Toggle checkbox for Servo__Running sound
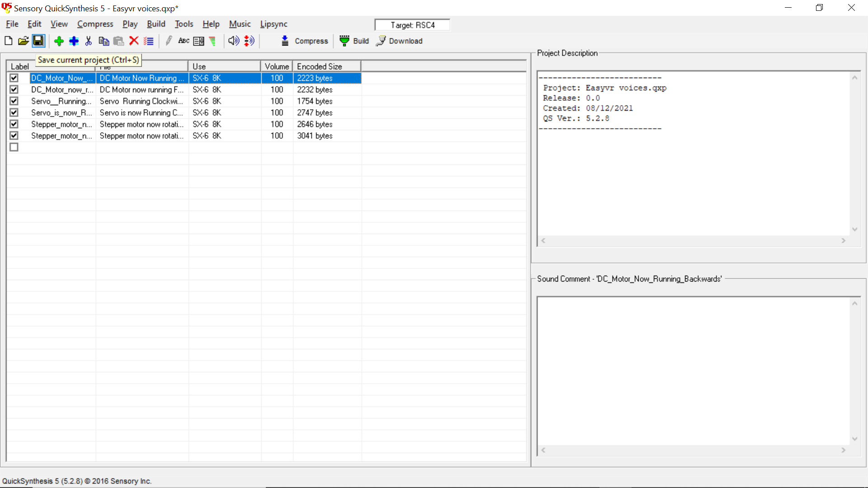The image size is (868, 488). 14,101
